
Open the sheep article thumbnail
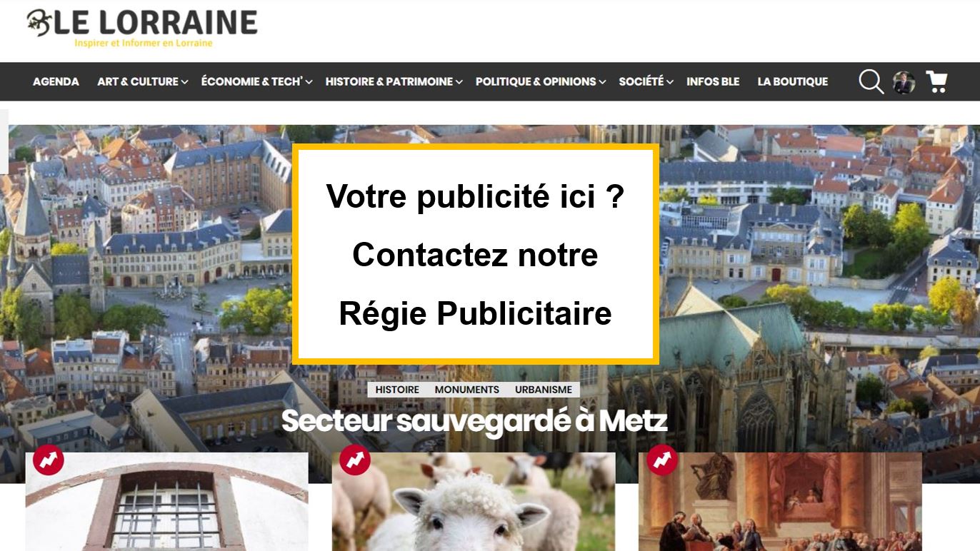tap(474, 501)
